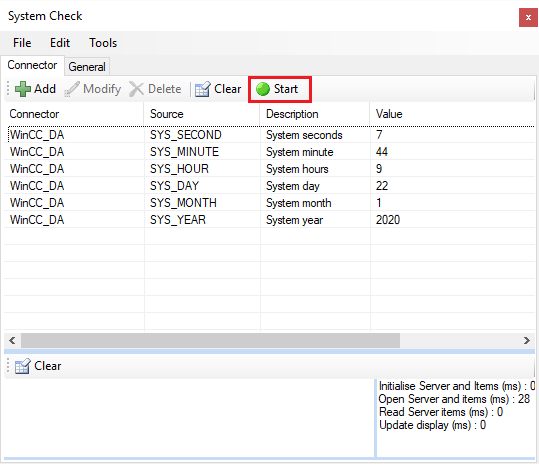Click the value 2020 cell
The height and width of the screenshot is (465, 539).
coord(388,220)
